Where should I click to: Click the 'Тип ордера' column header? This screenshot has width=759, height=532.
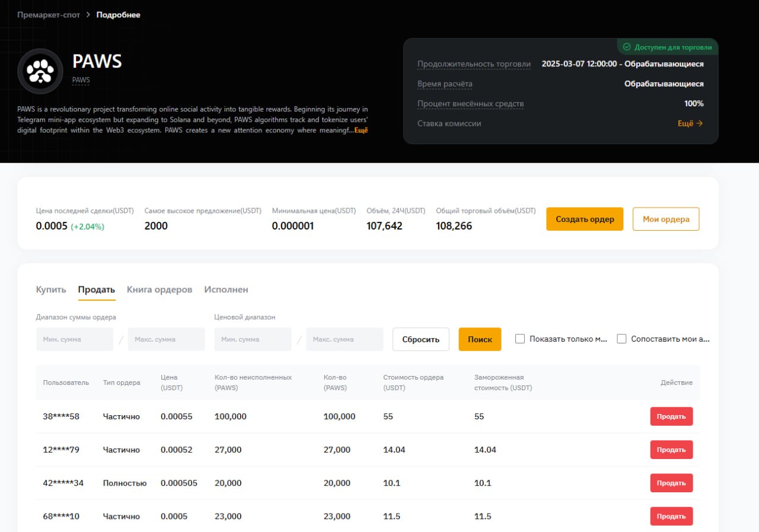(122, 383)
